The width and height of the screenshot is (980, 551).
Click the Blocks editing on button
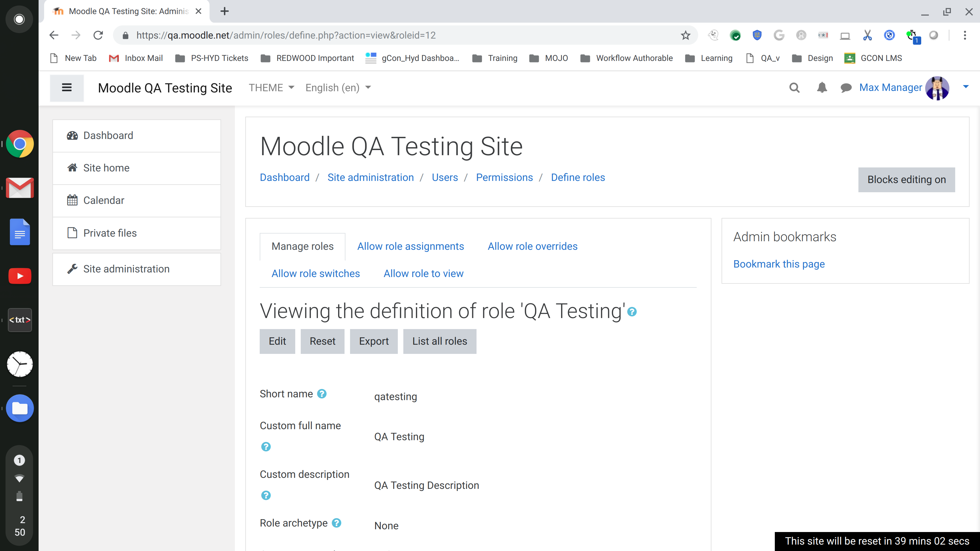[x=906, y=180]
